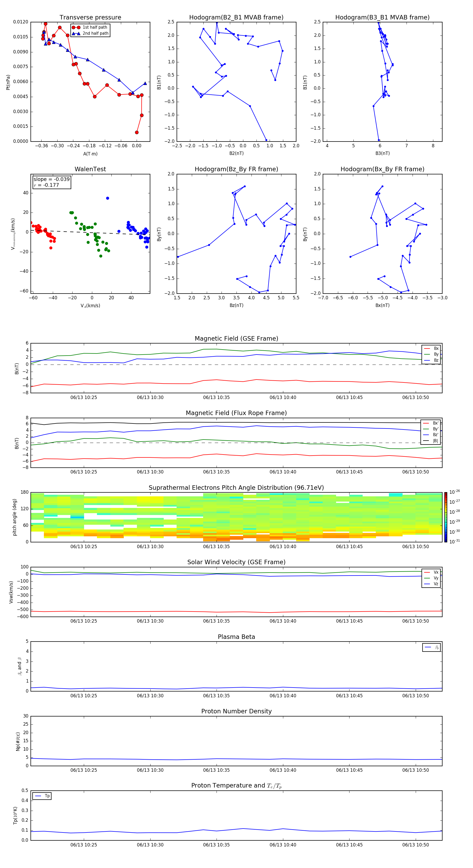Click the 'B2(nT)' x-axis label

point(236,153)
